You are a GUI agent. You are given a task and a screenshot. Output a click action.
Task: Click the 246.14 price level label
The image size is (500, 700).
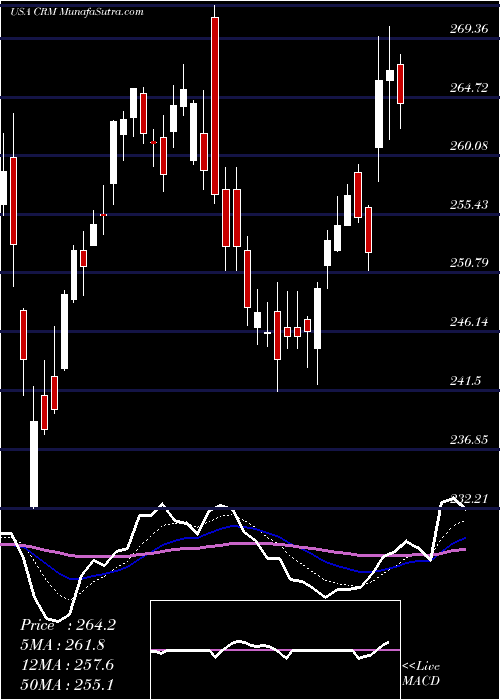tap(468, 322)
